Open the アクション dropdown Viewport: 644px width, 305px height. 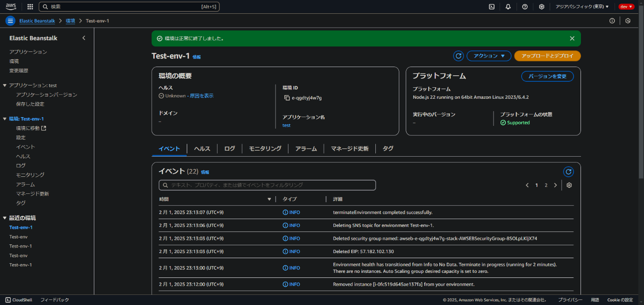pyautogui.click(x=489, y=56)
